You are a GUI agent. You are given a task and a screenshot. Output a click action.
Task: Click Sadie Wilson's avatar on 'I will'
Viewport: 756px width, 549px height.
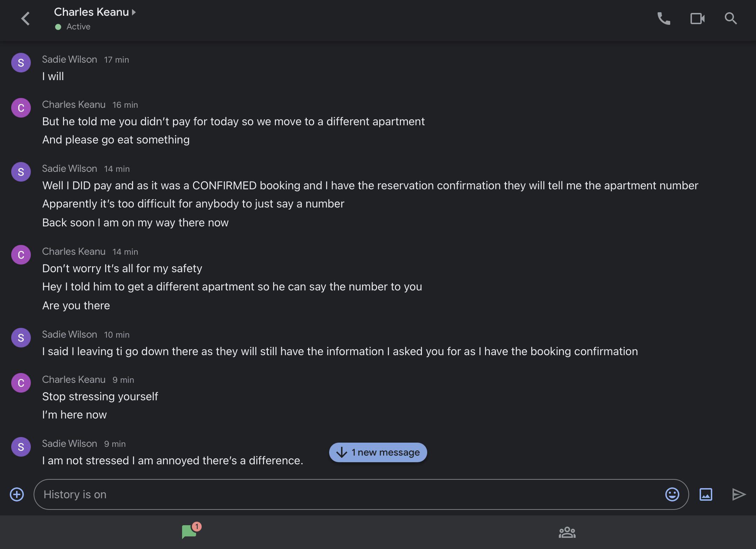[21, 63]
